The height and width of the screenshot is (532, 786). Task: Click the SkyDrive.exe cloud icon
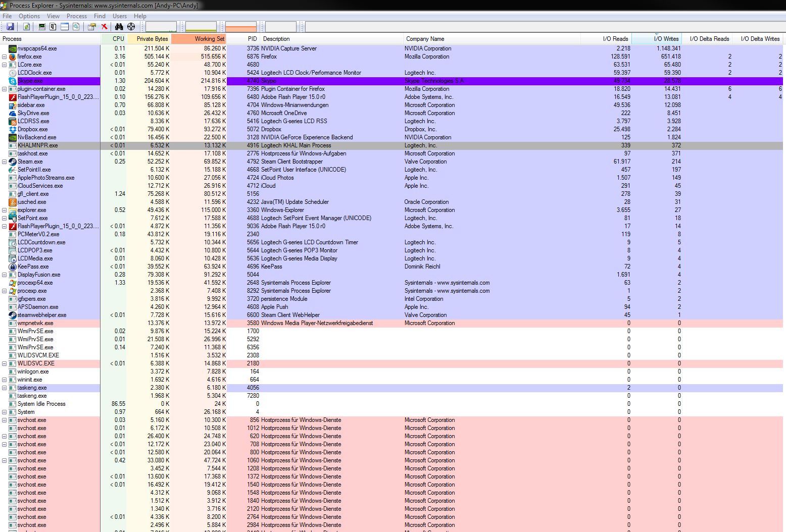coord(13,113)
